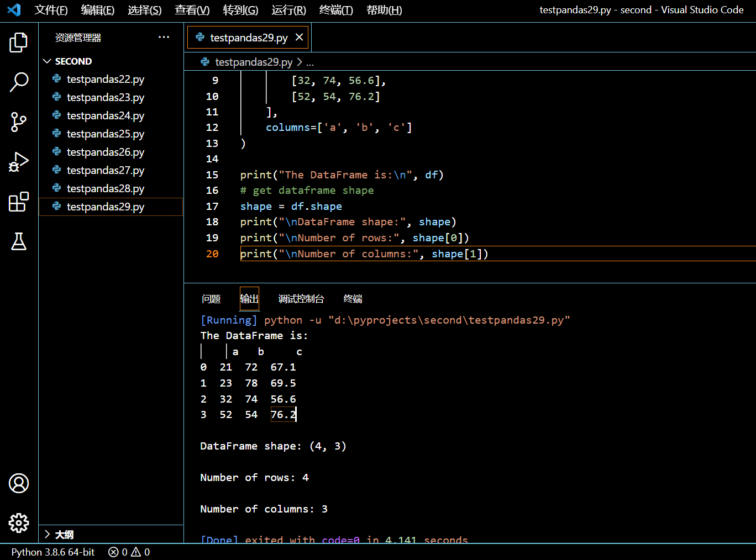Click the 资源管理器 explorer title

pyautogui.click(x=78, y=38)
